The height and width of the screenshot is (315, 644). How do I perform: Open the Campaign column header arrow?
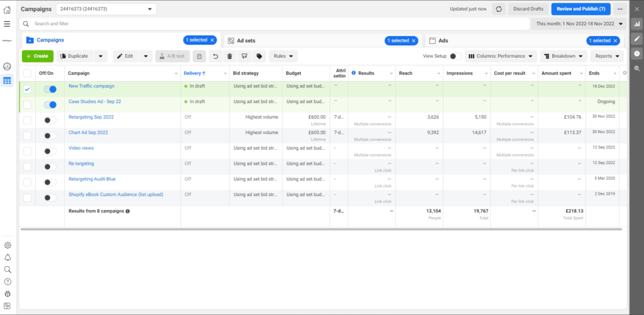[x=176, y=74]
